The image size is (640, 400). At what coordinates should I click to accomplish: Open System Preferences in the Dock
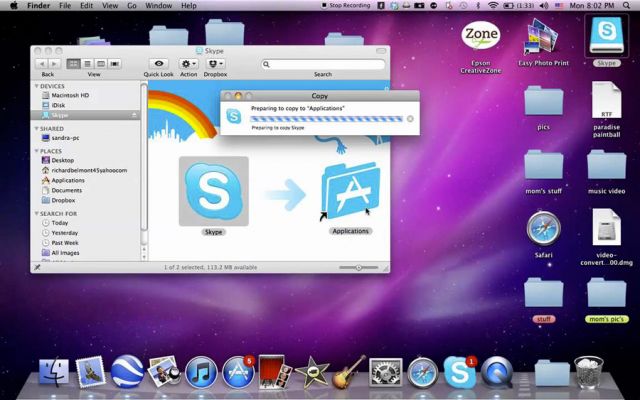[x=385, y=372]
